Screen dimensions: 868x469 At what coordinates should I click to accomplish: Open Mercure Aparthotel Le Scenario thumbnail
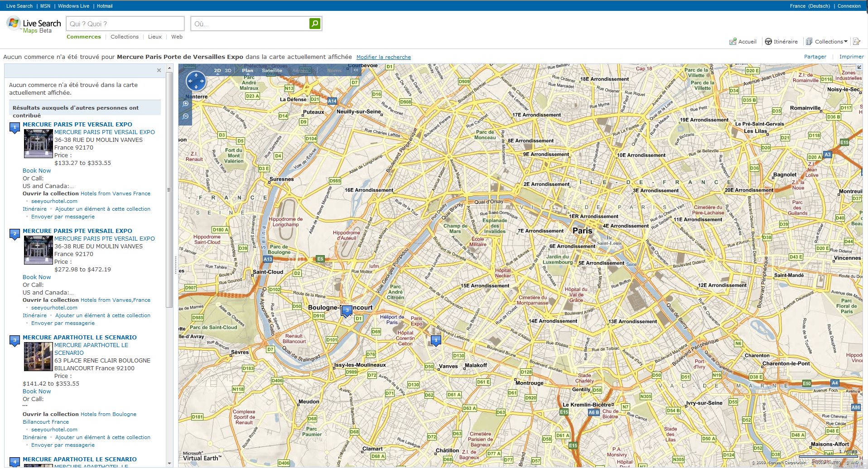38,357
